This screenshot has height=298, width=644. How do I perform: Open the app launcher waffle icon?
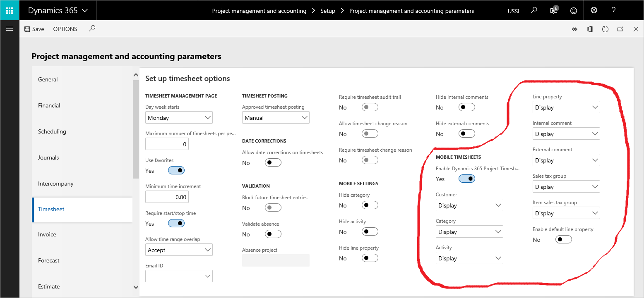click(x=10, y=10)
